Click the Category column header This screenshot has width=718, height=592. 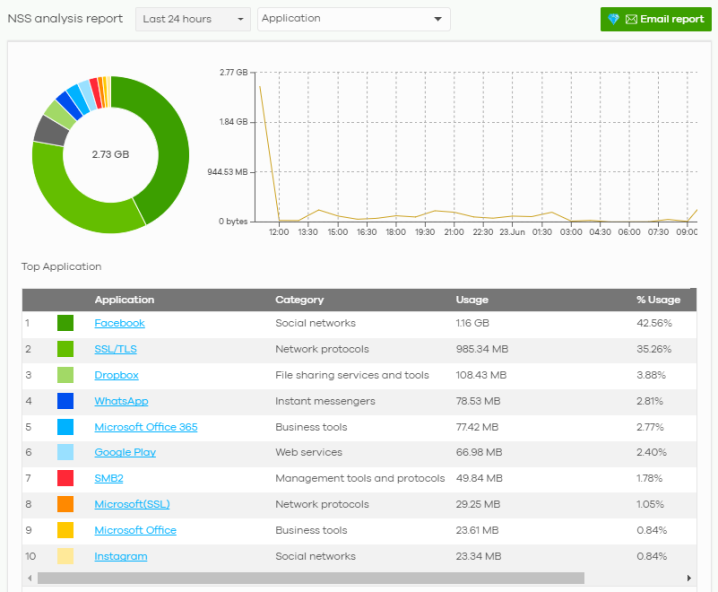299,299
